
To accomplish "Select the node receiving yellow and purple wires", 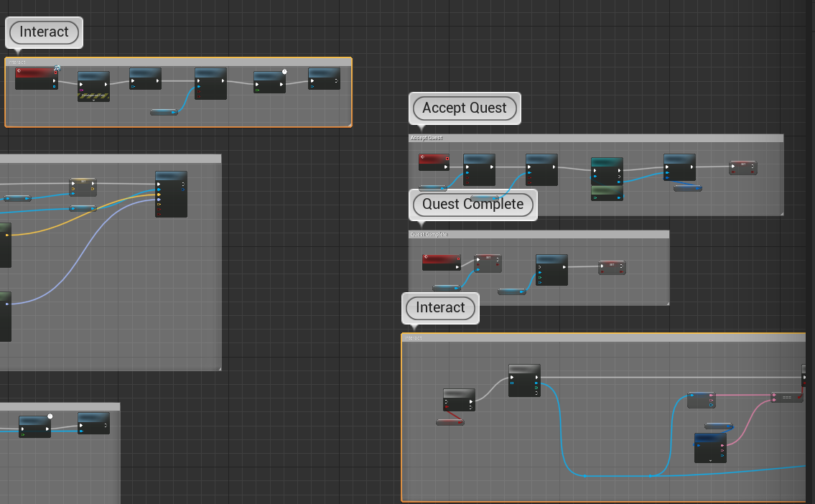I will [171, 194].
